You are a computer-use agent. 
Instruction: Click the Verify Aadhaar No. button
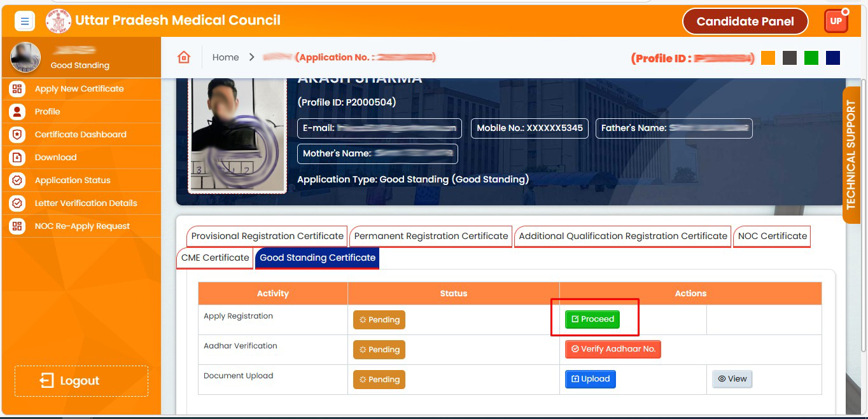613,349
